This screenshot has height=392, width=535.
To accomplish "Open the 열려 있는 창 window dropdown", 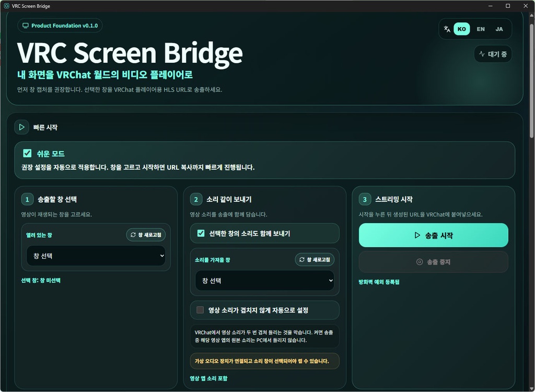I will 96,256.
